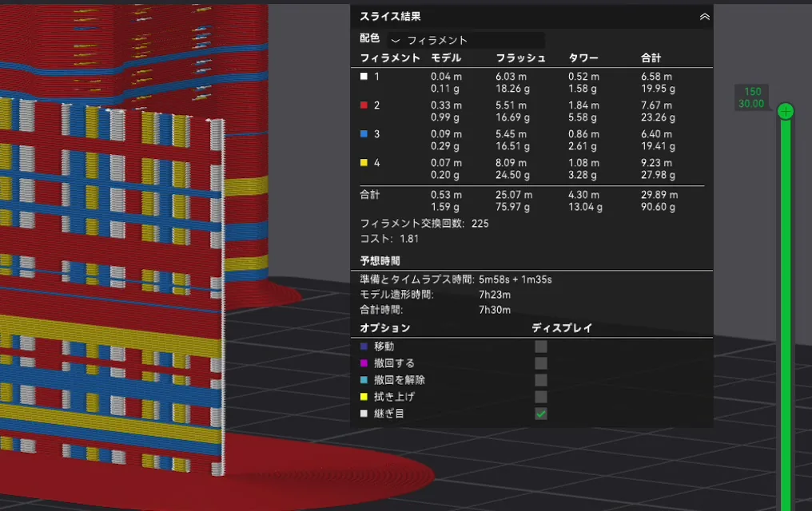Click the total 90.60 g value
The height and width of the screenshot is (511, 812).
tap(658, 207)
